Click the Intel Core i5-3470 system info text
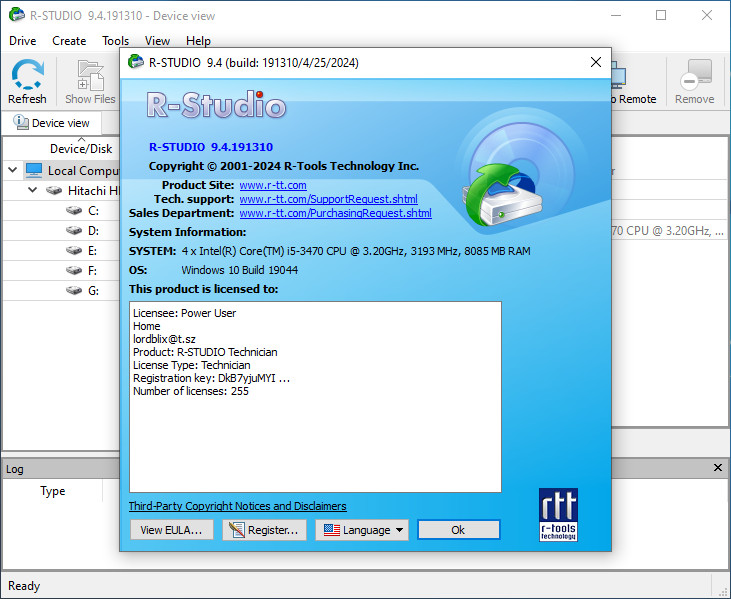The height and width of the screenshot is (599, 731). pyautogui.click(x=356, y=251)
